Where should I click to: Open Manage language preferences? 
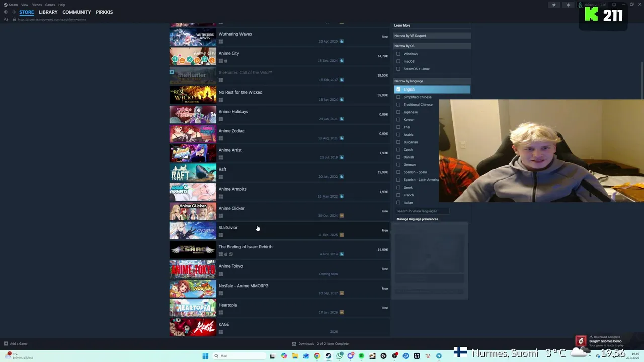(417, 219)
